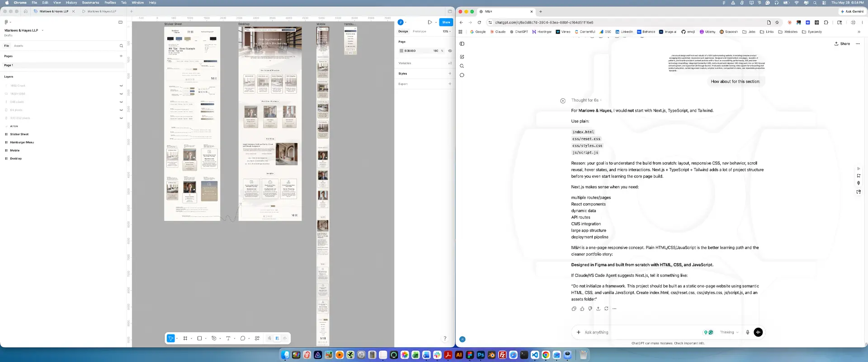This screenshot has height=362, width=868.
Task: Start ChatGPT voice mode
Action: [x=758, y=332]
